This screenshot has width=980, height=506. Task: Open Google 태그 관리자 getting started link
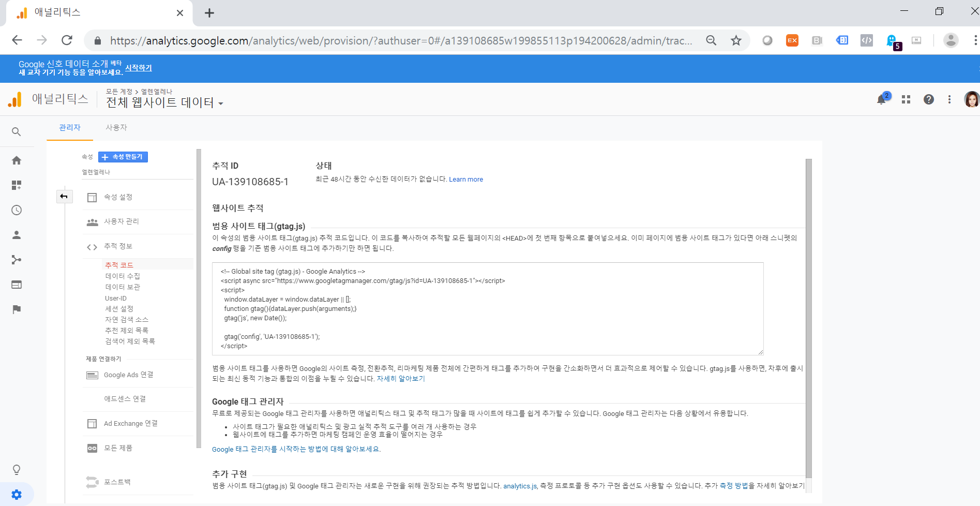coord(296,449)
